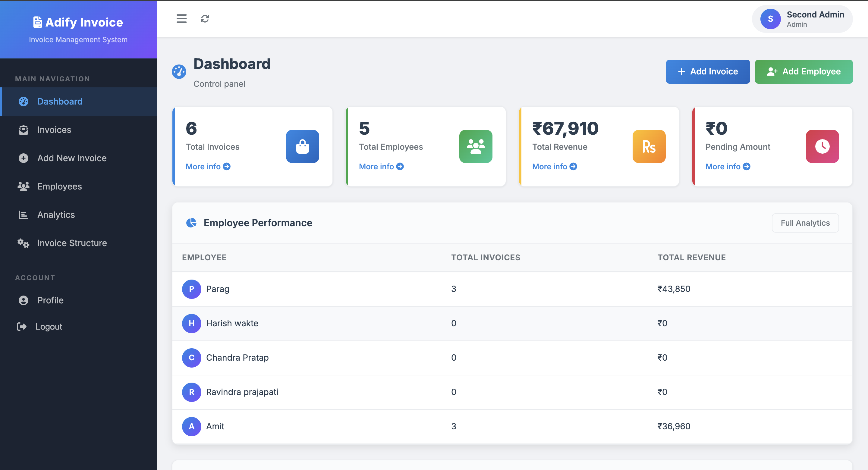This screenshot has height=470, width=868.
Task: Click Parag's avatar in the table
Action: 191,289
